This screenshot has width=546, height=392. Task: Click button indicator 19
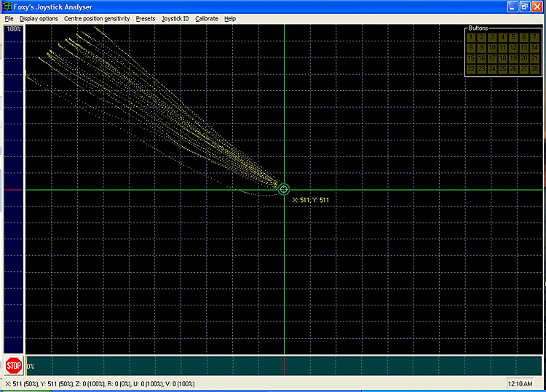click(513, 59)
